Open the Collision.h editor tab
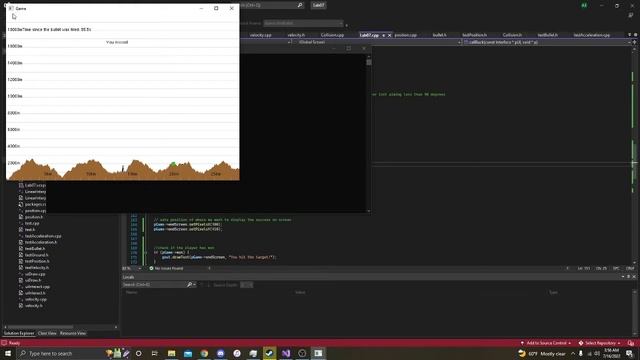Screen dimensions: 640x360 click(x=512, y=35)
